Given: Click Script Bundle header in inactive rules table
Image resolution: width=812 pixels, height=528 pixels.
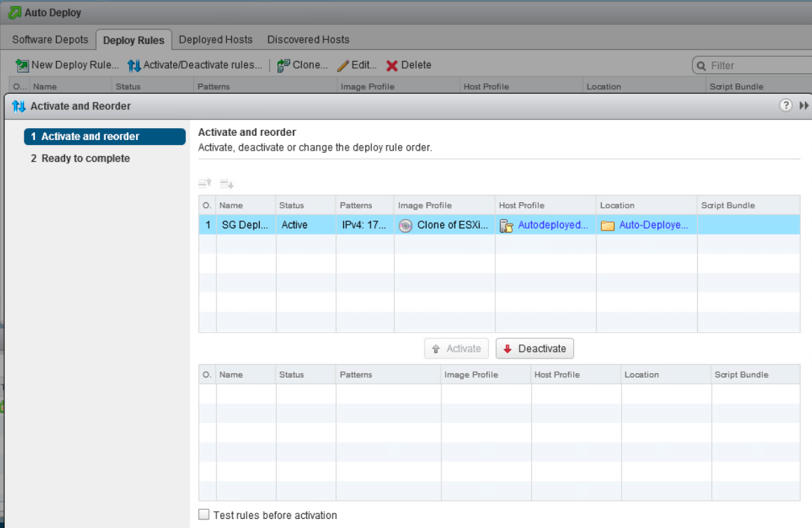Looking at the screenshot, I should pyautogui.click(x=755, y=375).
